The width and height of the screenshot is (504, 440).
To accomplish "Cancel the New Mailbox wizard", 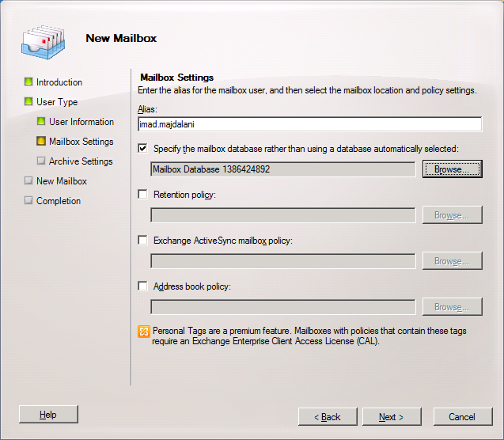I will pyautogui.click(x=461, y=417).
